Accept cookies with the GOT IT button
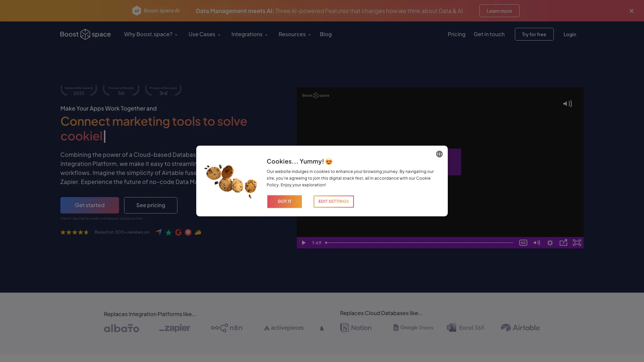This screenshot has width=644, height=362. point(284,201)
